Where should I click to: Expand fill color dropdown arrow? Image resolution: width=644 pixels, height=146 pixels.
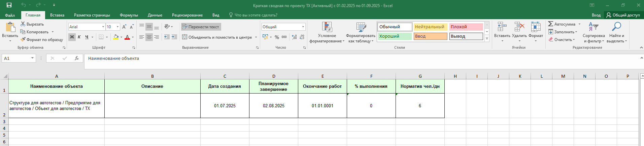click(121, 37)
